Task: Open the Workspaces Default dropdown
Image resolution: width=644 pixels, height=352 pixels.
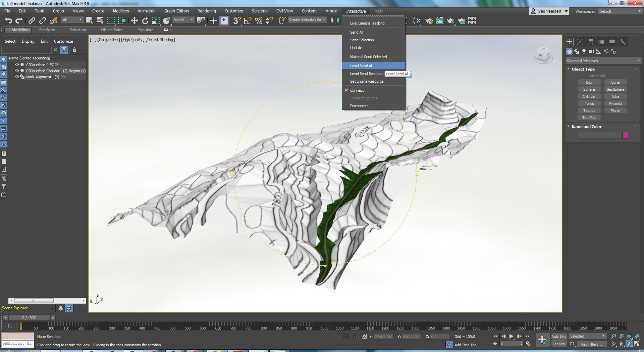Action: tap(619, 11)
